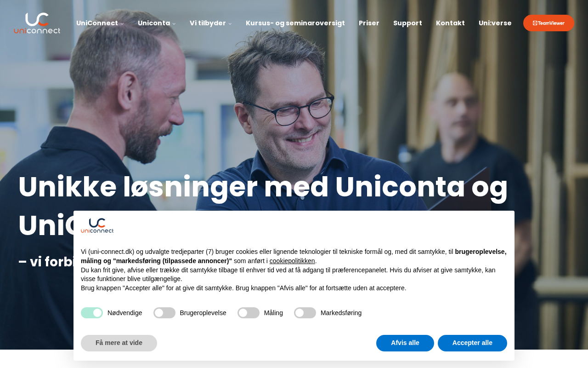Open the cookiepolitikken link
Screen dimensions: 588x368
292,261
